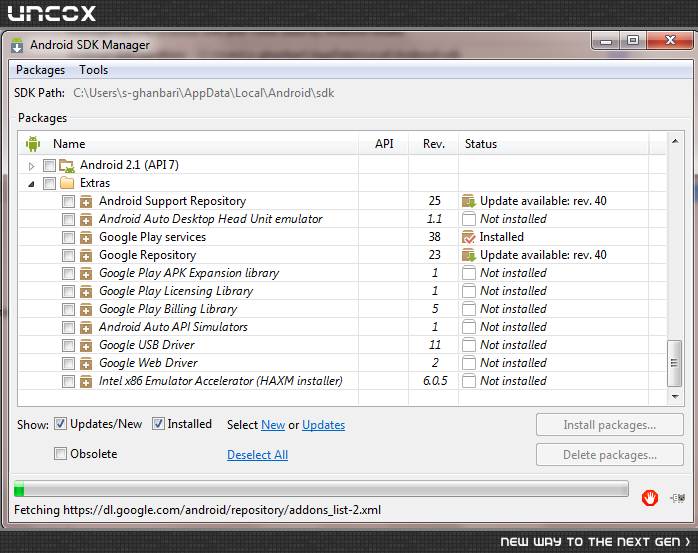Viewport: 698px width, 553px height.
Task: Click package icon of Google Play Licensing Library
Action: click(86, 291)
